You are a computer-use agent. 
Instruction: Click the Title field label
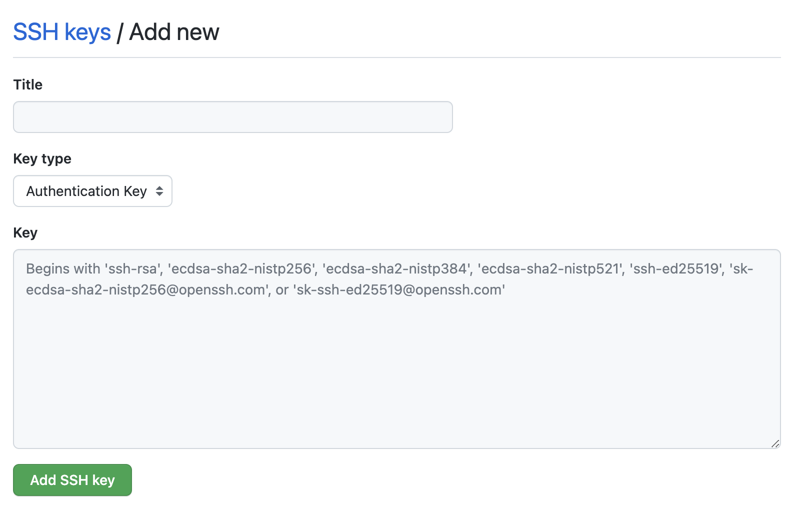28,84
